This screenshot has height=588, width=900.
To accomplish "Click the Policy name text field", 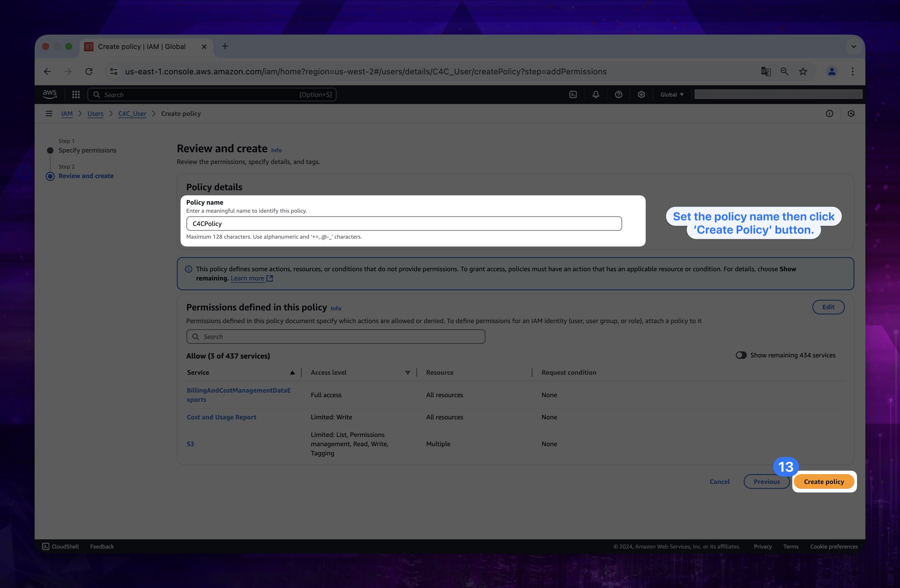I will point(404,223).
